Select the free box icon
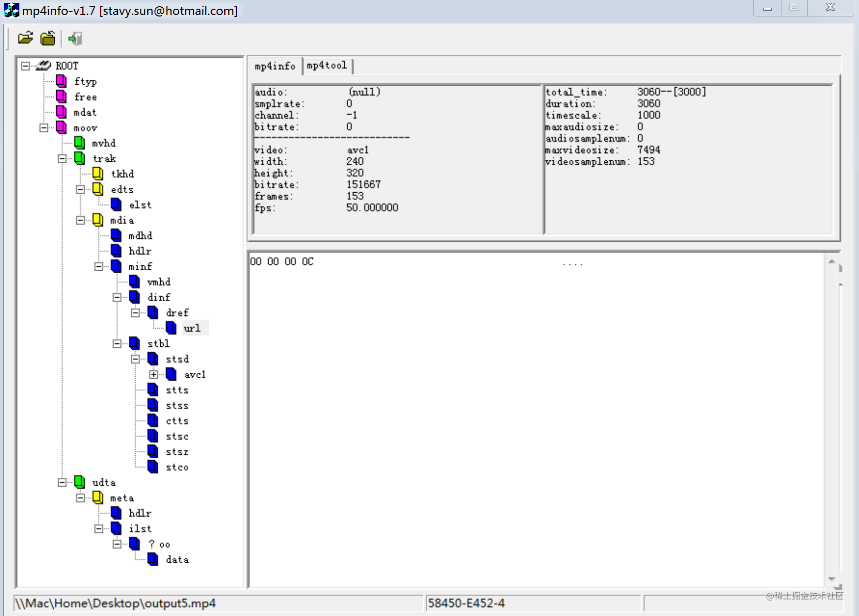The image size is (859, 616). coord(61,97)
